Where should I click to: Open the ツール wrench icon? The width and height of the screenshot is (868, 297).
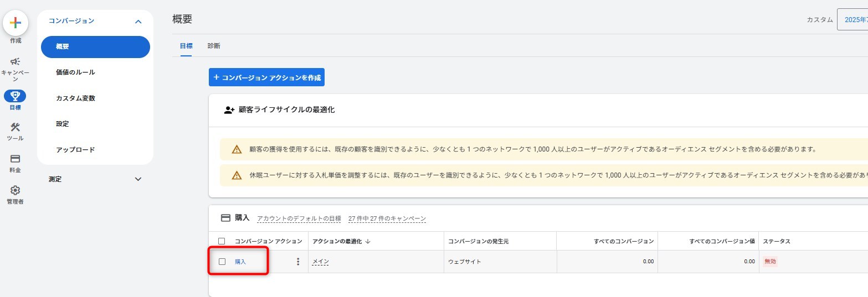coord(16,127)
